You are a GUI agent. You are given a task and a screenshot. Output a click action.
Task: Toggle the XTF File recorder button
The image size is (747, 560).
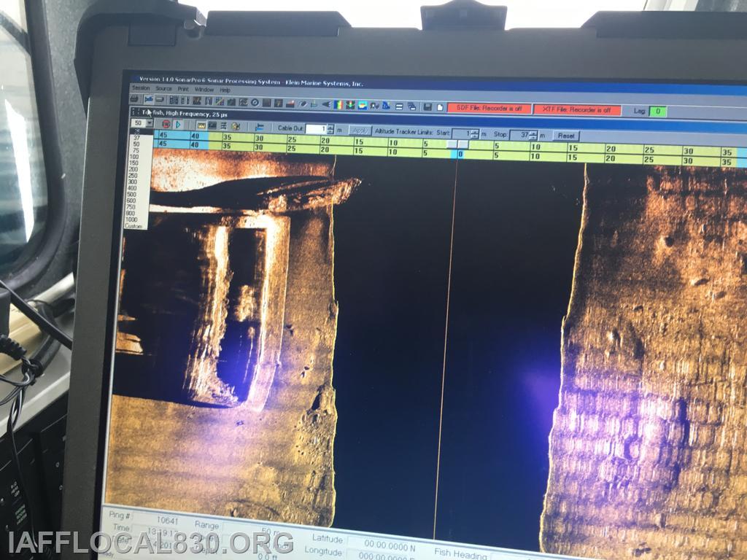pyautogui.click(x=577, y=110)
